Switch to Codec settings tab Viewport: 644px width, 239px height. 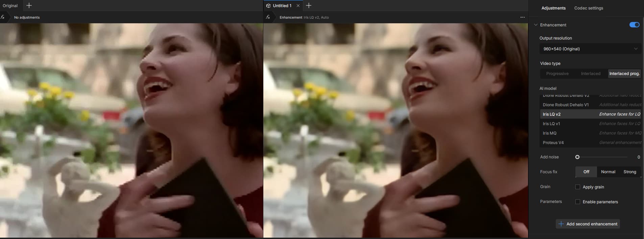(x=589, y=8)
